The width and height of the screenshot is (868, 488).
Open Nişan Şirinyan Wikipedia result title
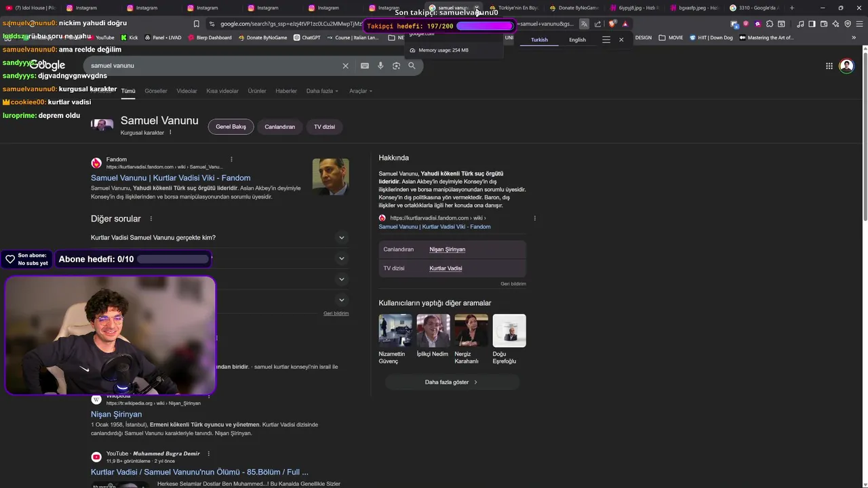(x=117, y=414)
